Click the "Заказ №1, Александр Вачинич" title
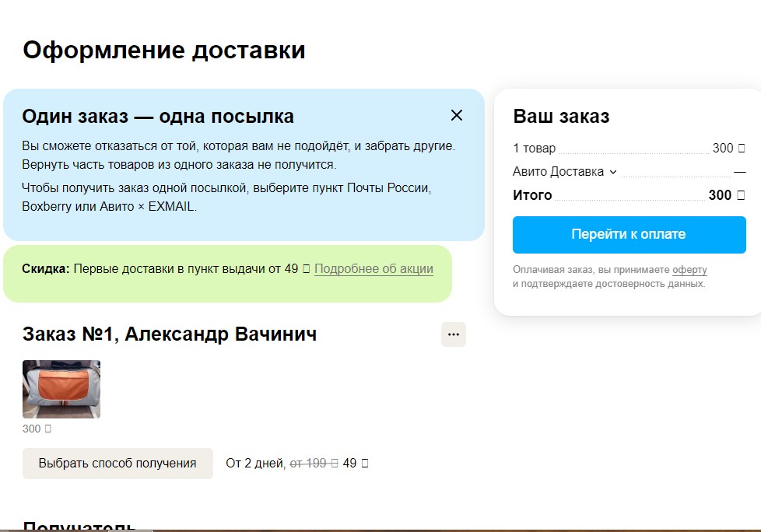 point(170,334)
